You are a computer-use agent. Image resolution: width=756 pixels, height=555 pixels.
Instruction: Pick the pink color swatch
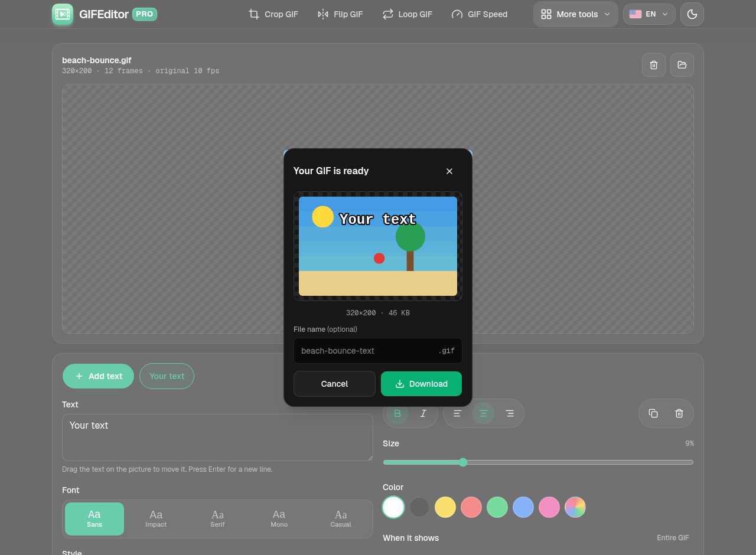pos(549,507)
